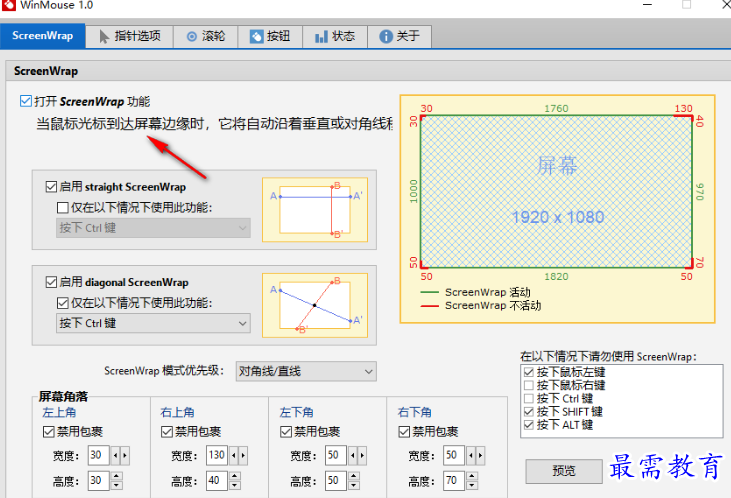
Task: Toggle 按下 Ctrl 键 exclusion checkbox
Action: pos(529,398)
